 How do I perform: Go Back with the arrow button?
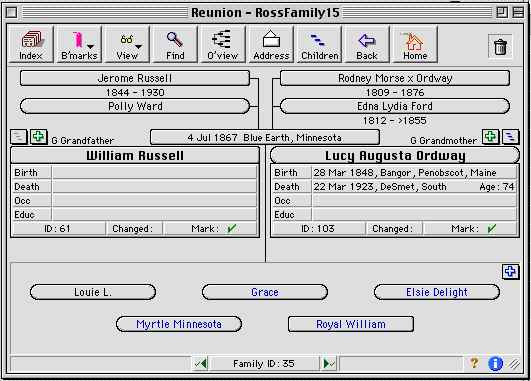coord(367,45)
